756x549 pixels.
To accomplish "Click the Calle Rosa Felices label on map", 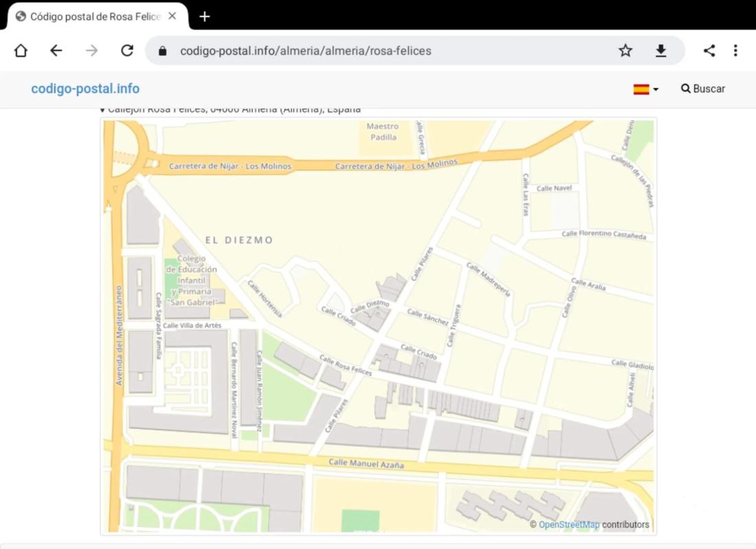I will [x=345, y=366].
